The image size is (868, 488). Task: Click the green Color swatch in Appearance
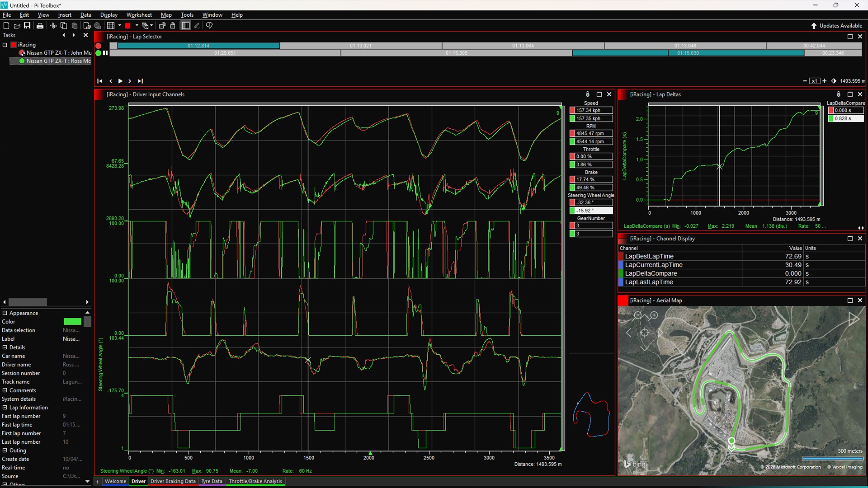coord(72,321)
